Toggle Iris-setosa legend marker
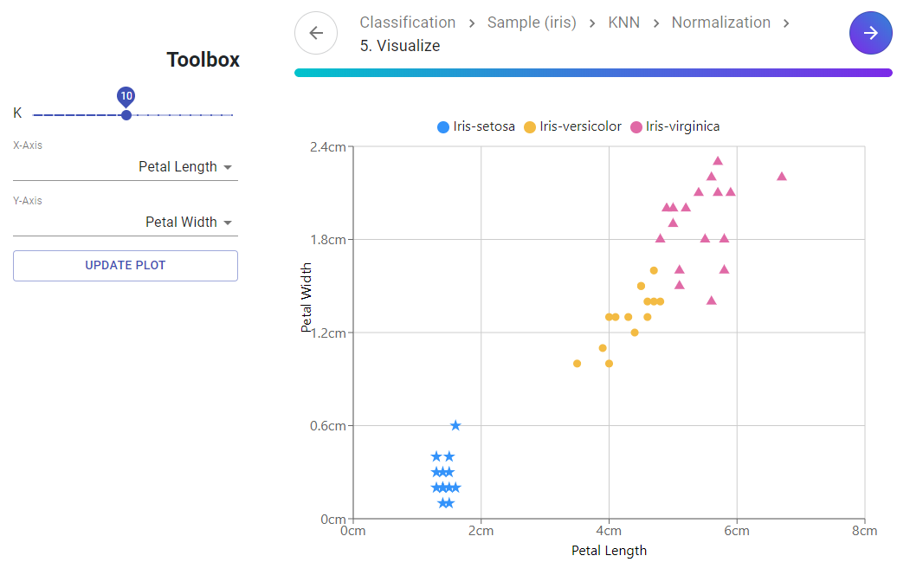 tap(443, 127)
